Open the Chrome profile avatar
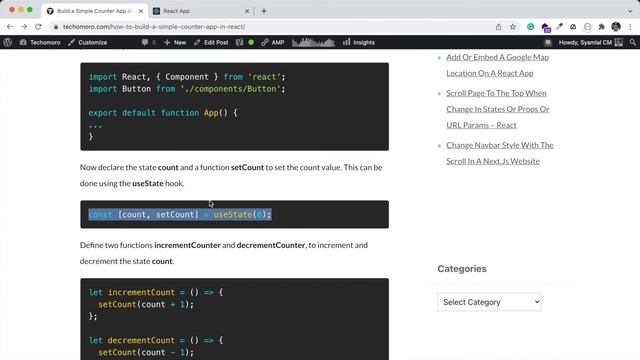Viewport: 640px width, 360px height. [616, 27]
